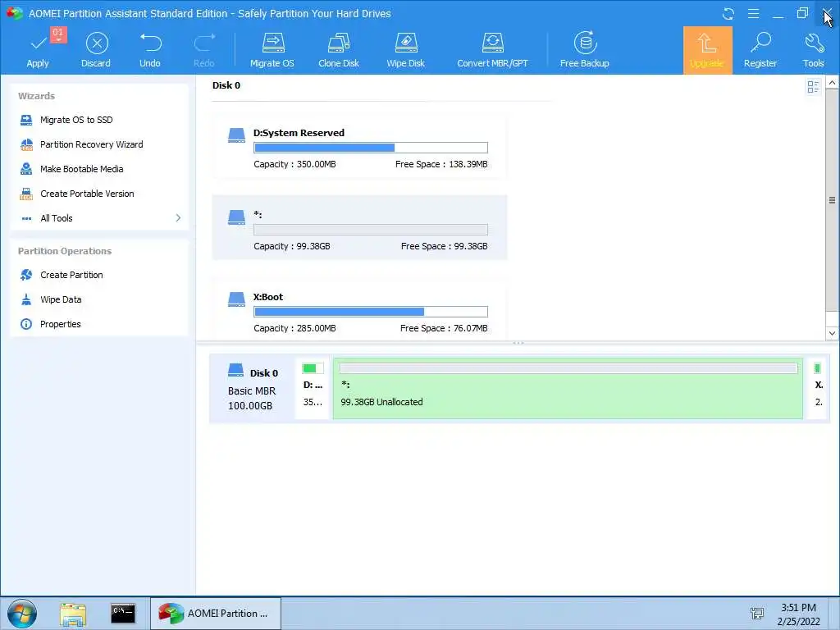Click All Tools entry
This screenshot has width=840, height=630.
coord(57,218)
